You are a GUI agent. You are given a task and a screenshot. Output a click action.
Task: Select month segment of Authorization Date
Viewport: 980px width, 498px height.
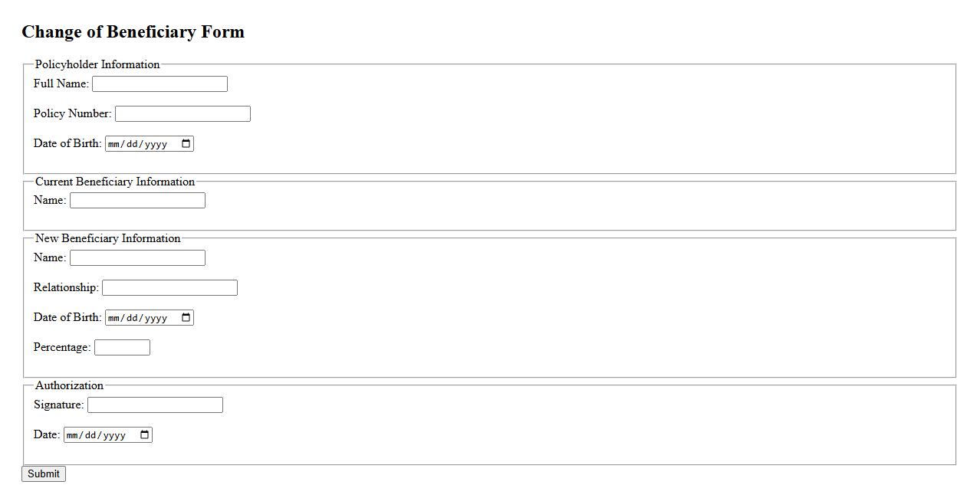pyautogui.click(x=74, y=435)
